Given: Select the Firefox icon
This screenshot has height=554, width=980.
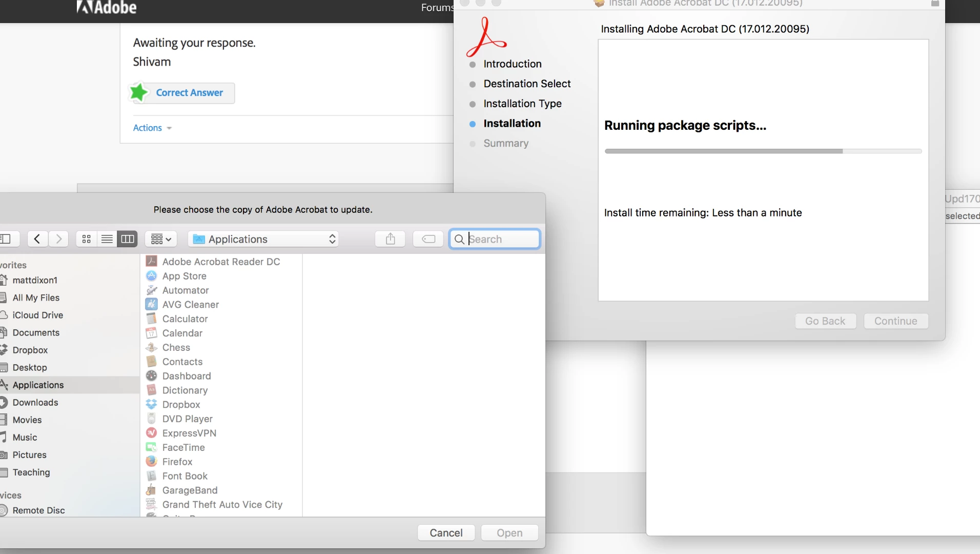Looking at the screenshot, I should (x=151, y=462).
